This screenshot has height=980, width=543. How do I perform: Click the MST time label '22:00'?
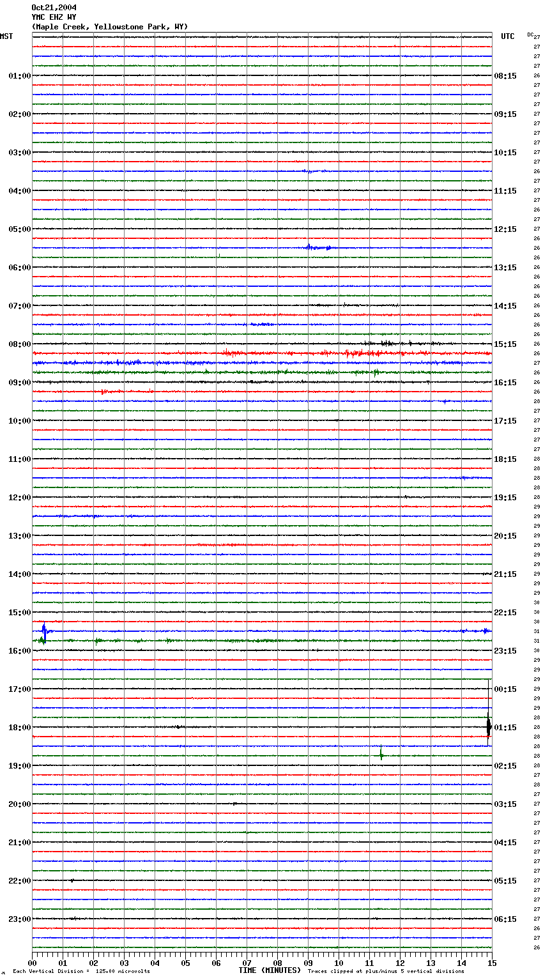pos(20,881)
